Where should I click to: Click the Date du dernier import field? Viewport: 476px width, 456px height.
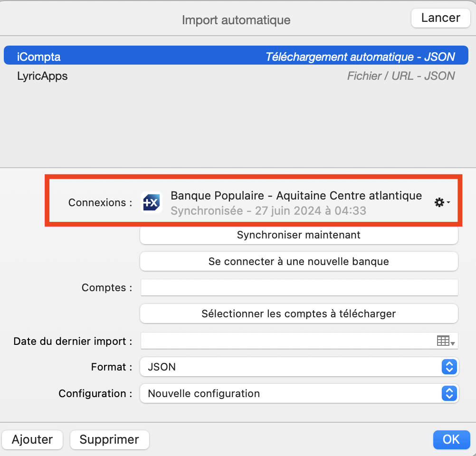299,341
